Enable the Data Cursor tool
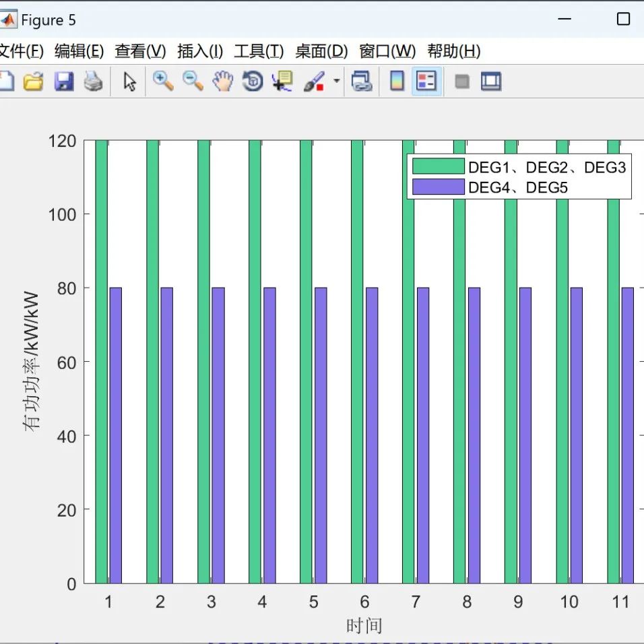Image resolution: width=644 pixels, height=644 pixels. (282, 81)
